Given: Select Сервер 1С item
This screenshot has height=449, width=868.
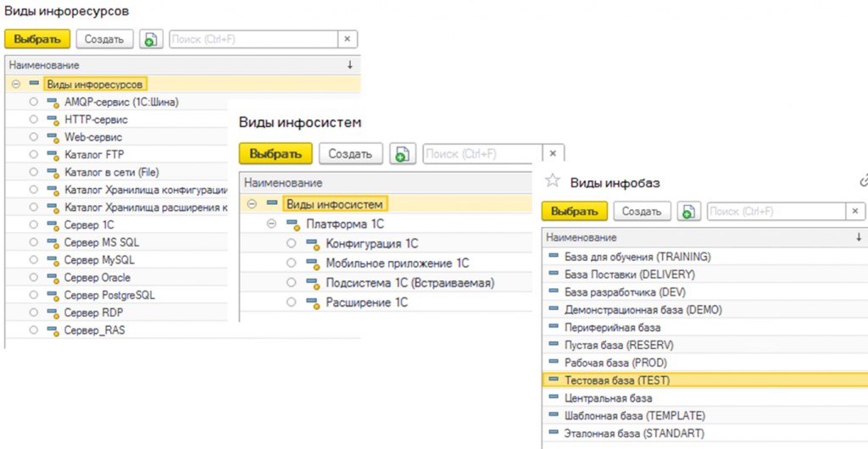Looking at the screenshot, I should pyautogui.click(x=89, y=225).
